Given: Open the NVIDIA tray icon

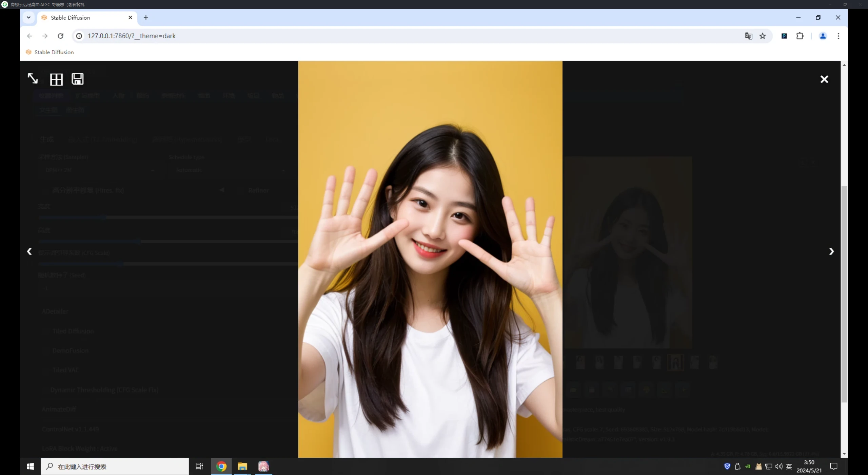Looking at the screenshot, I should click(x=748, y=467).
